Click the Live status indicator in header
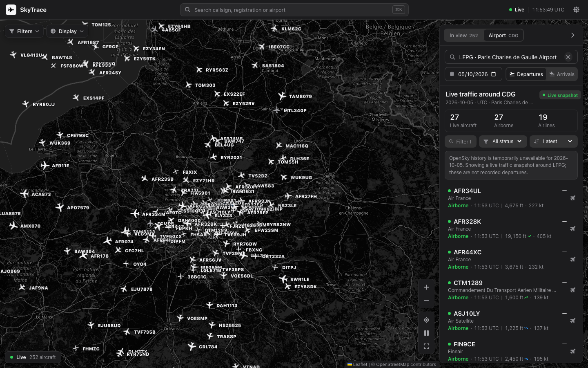The width and height of the screenshot is (588, 368). [x=517, y=10]
